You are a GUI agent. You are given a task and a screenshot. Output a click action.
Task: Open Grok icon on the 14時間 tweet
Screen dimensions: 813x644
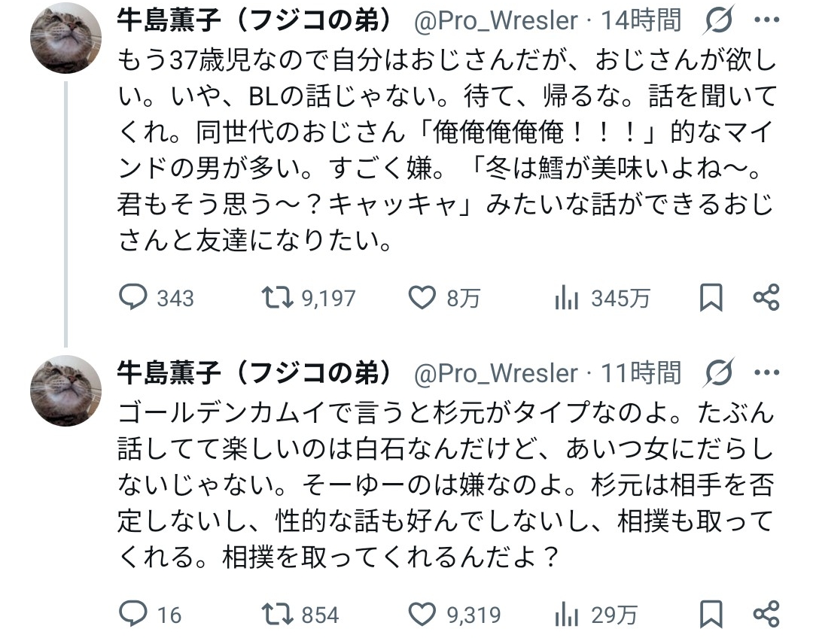tap(719, 23)
